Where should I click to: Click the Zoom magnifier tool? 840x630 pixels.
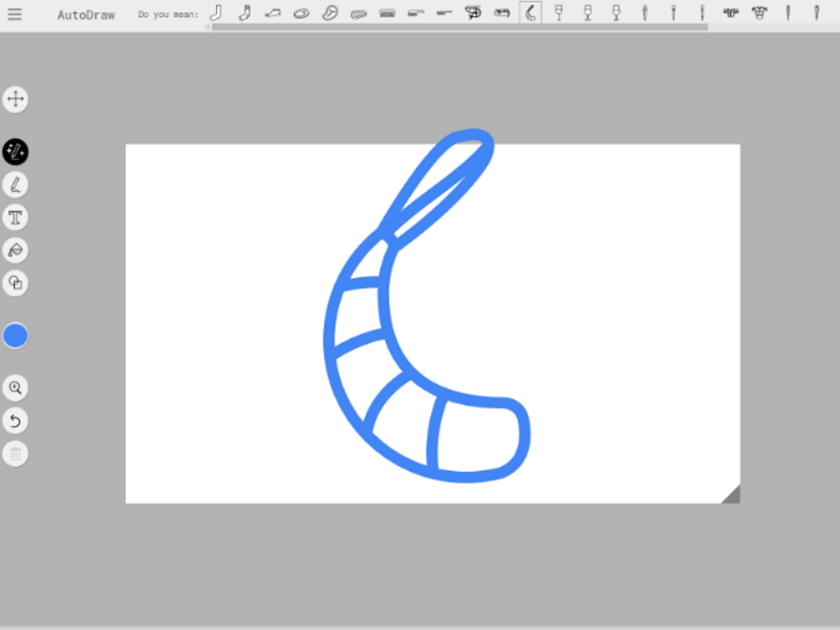tap(16, 388)
